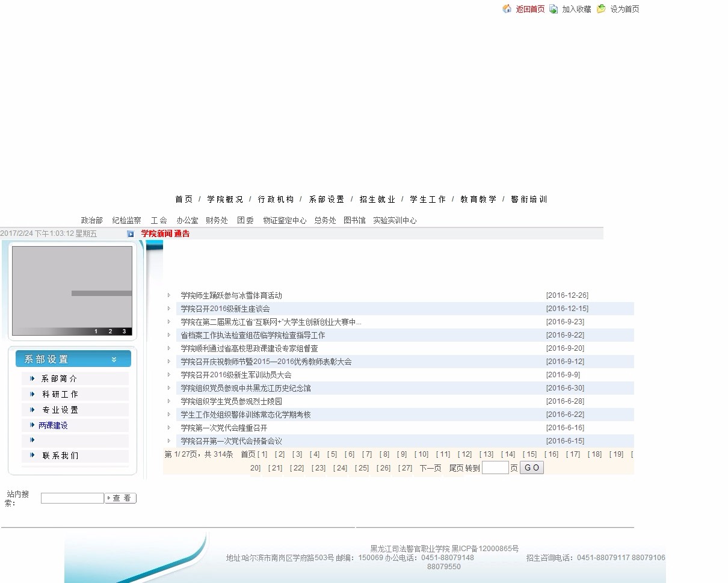
Task: Collapse the 系部设置 panel using its chevron
Action: point(114,360)
